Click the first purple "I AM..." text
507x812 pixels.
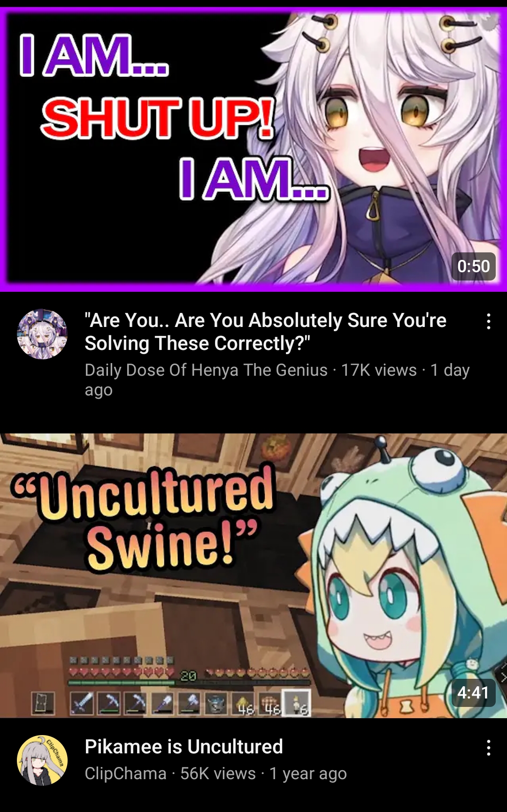[x=94, y=56]
